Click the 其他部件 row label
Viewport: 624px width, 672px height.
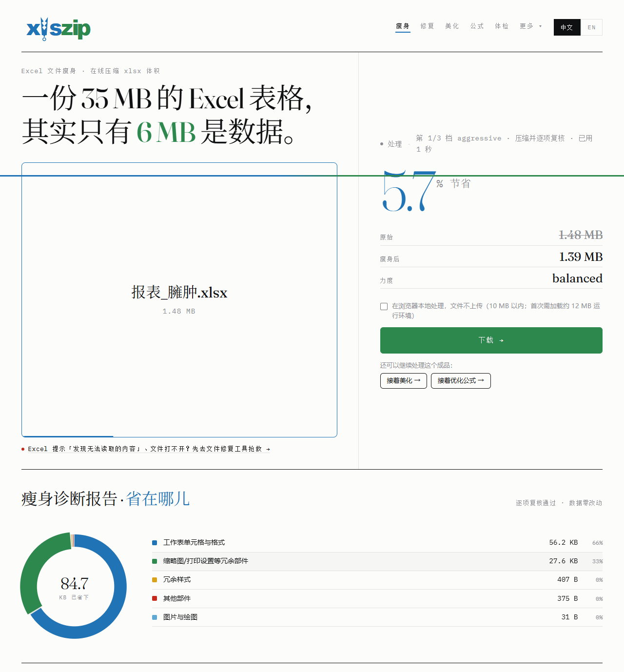click(x=177, y=598)
